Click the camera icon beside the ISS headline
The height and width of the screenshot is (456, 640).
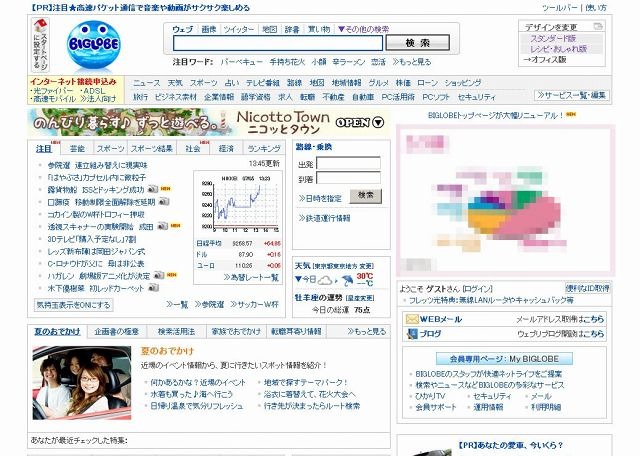coord(152,189)
